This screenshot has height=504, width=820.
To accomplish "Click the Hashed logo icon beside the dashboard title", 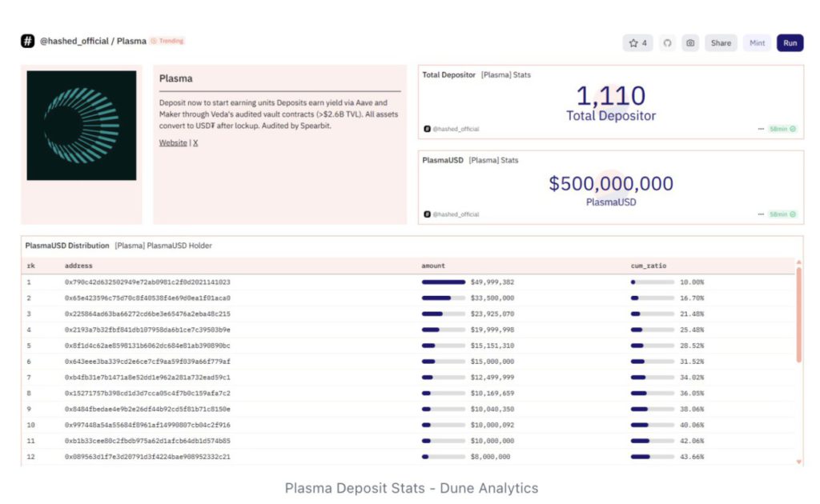I will coord(28,41).
